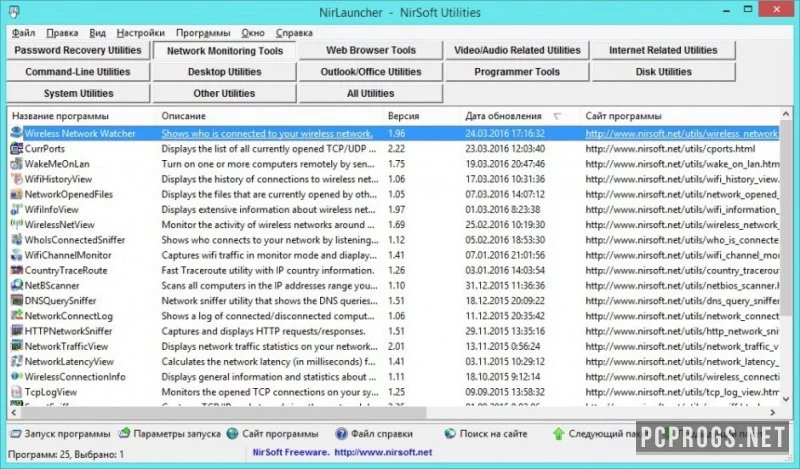Screen dimensions: 800x469
Task: Click the NetworkOpenedFiles program icon
Action: (x=16, y=194)
